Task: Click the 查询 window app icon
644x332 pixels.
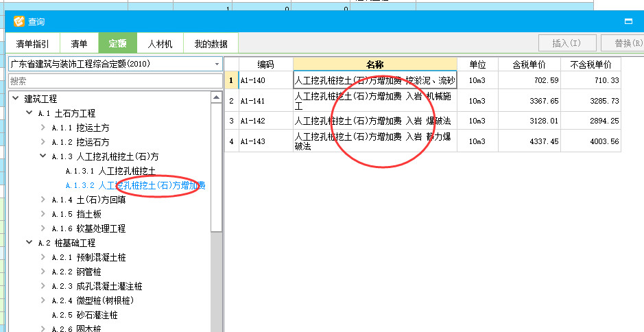Action: tap(19, 21)
